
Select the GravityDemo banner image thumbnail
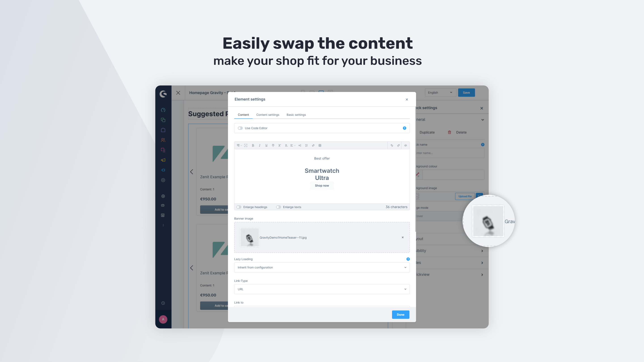pyautogui.click(x=250, y=237)
